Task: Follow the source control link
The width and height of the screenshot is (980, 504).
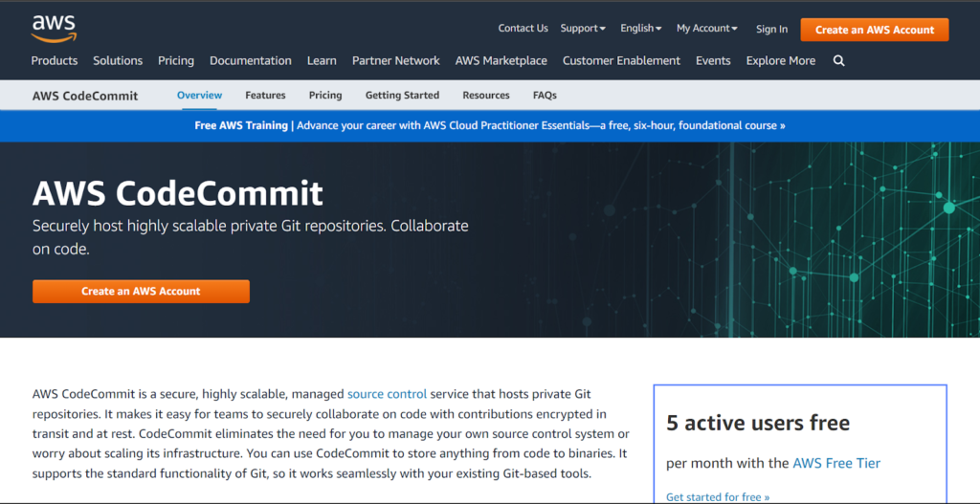Action: [x=387, y=394]
